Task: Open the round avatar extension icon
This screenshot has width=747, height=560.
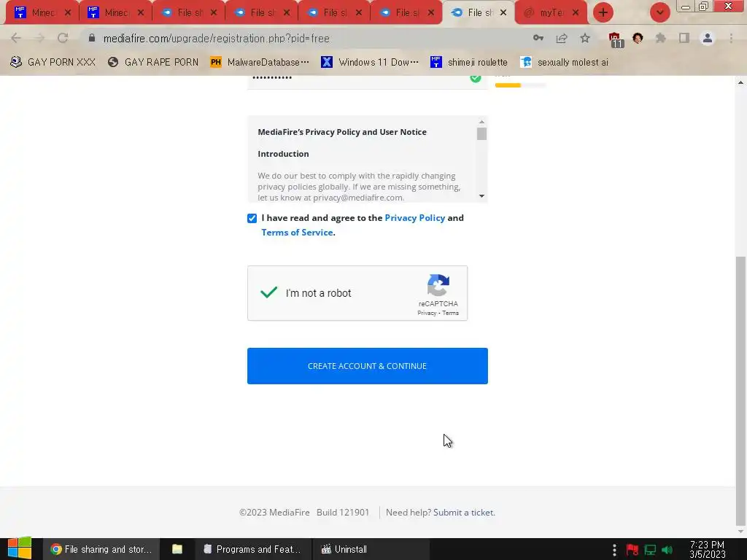Action: 638,38
